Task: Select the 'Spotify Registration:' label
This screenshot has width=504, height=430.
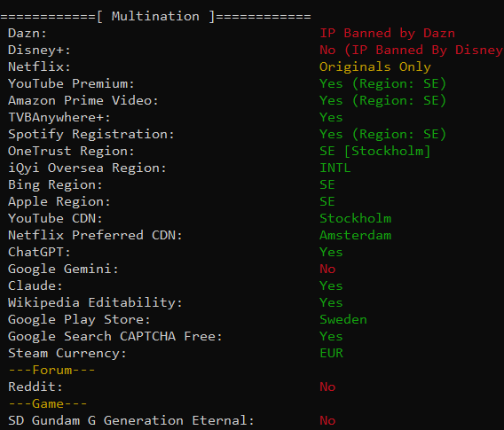Action: (91, 134)
